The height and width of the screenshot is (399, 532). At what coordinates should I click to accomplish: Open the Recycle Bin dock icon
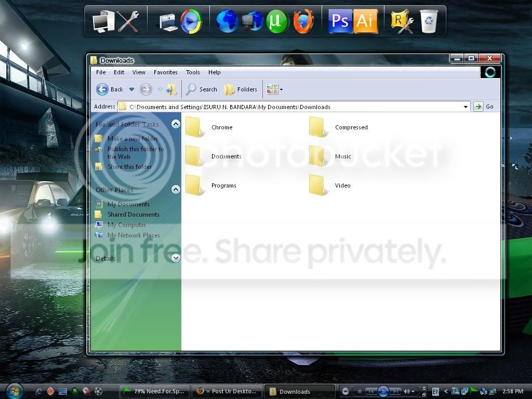pyautogui.click(x=429, y=21)
